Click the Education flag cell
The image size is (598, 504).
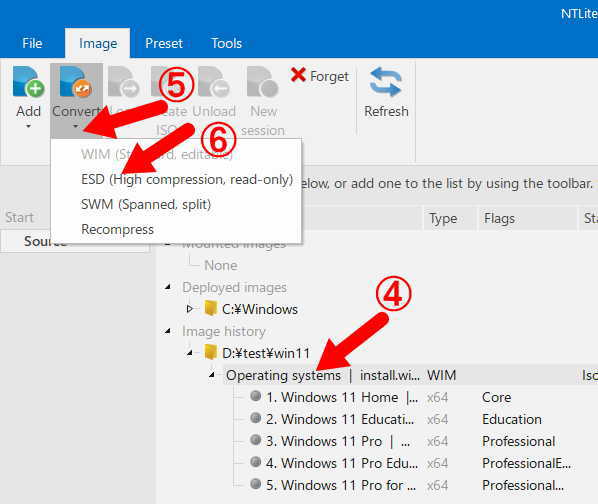pyautogui.click(x=511, y=419)
